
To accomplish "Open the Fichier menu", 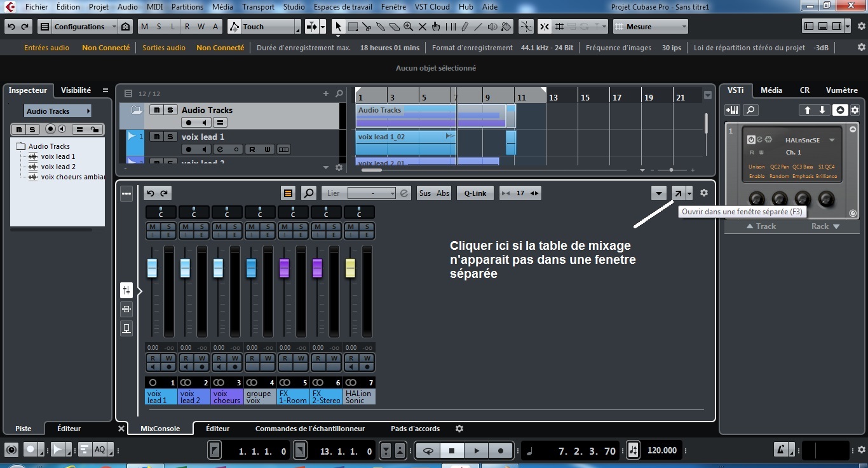I will click(x=37, y=7).
